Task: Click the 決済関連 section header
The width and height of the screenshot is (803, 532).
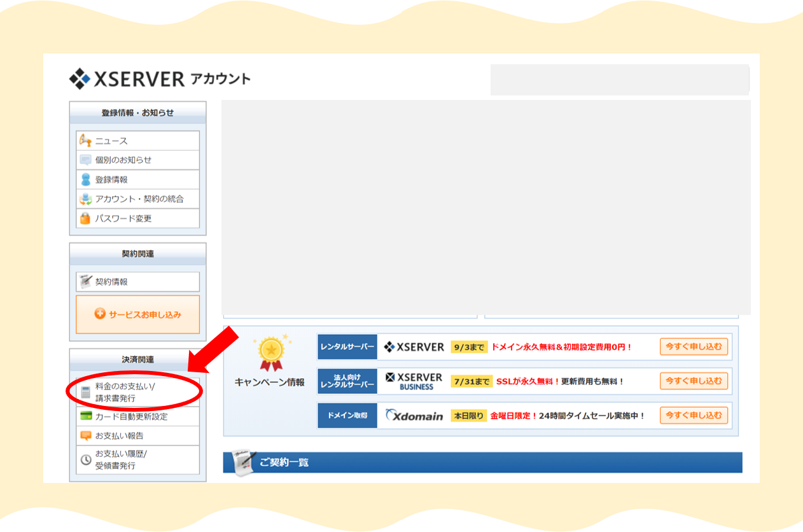Action: click(137, 360)
